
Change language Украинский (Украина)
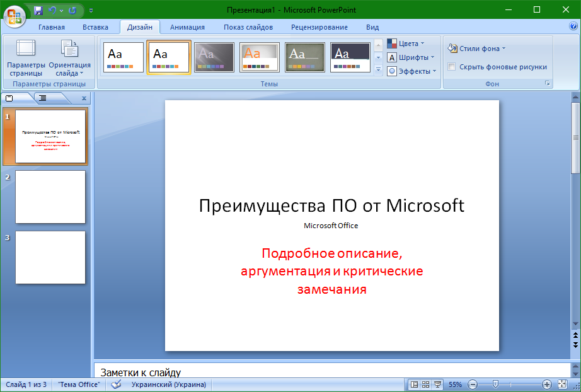pos(169,384)
